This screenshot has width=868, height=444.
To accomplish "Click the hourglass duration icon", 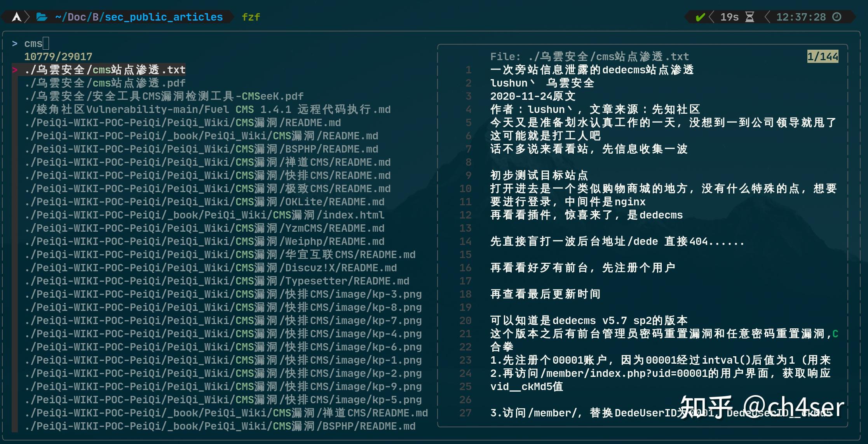I will click(749, 17).
